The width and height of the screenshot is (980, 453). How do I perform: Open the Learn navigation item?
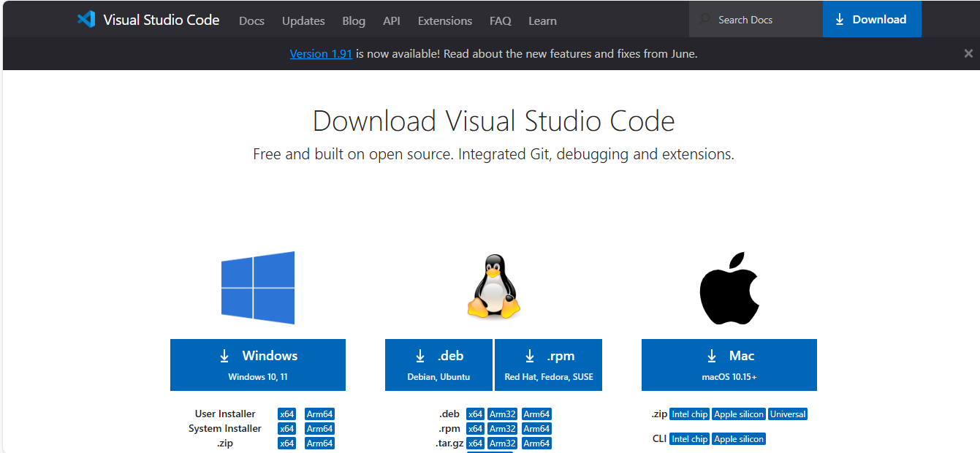coord(542,20)
